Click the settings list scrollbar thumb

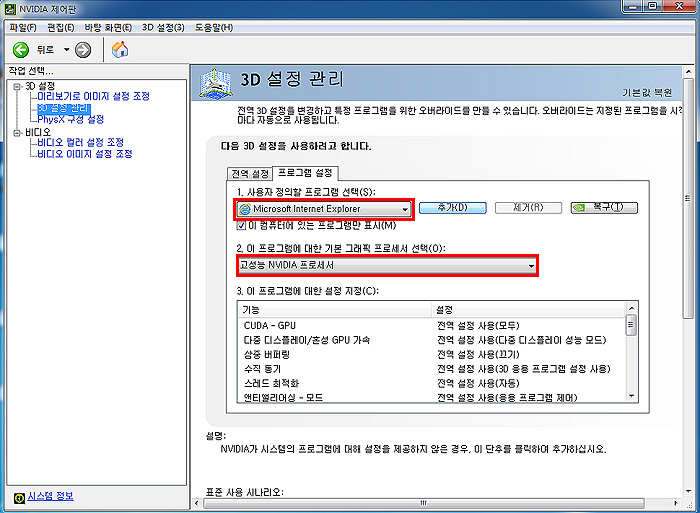pos(631,325)
